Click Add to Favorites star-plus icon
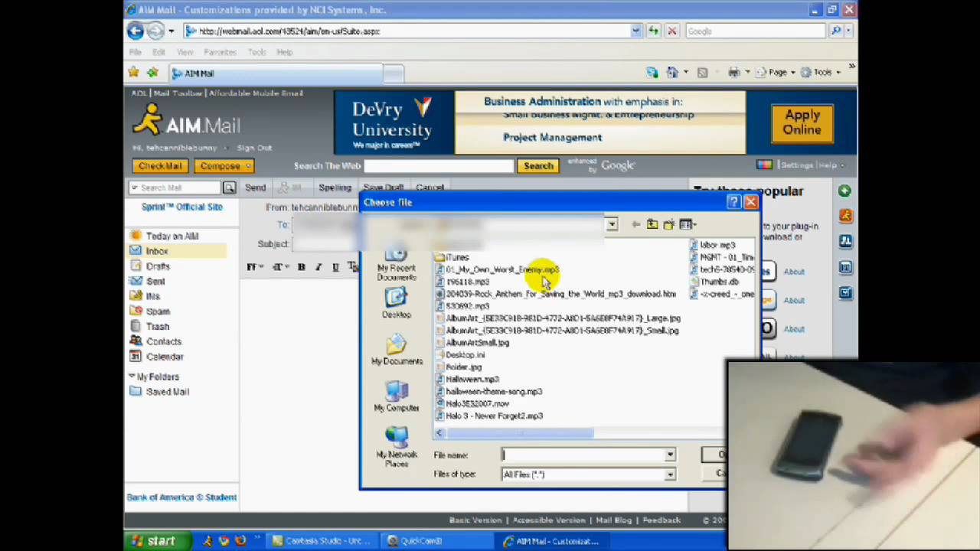980x551 pixels. 152,73
